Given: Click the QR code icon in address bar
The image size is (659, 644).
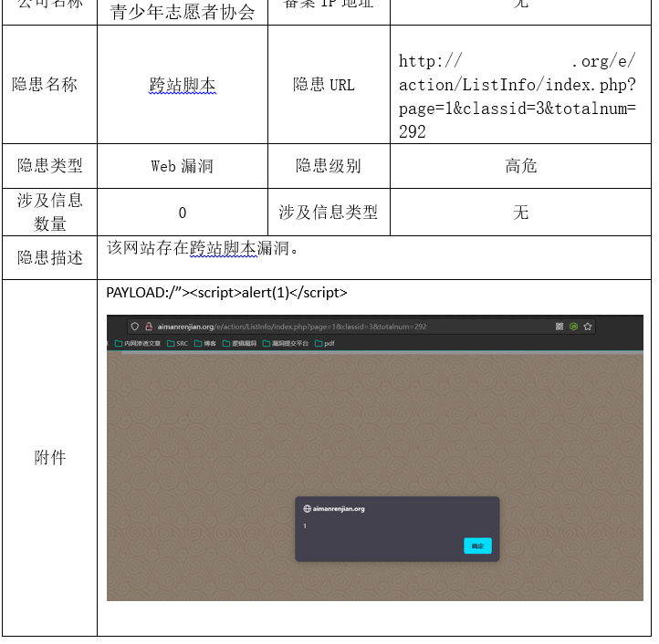Looking at the screenshot, I should 560,327.
